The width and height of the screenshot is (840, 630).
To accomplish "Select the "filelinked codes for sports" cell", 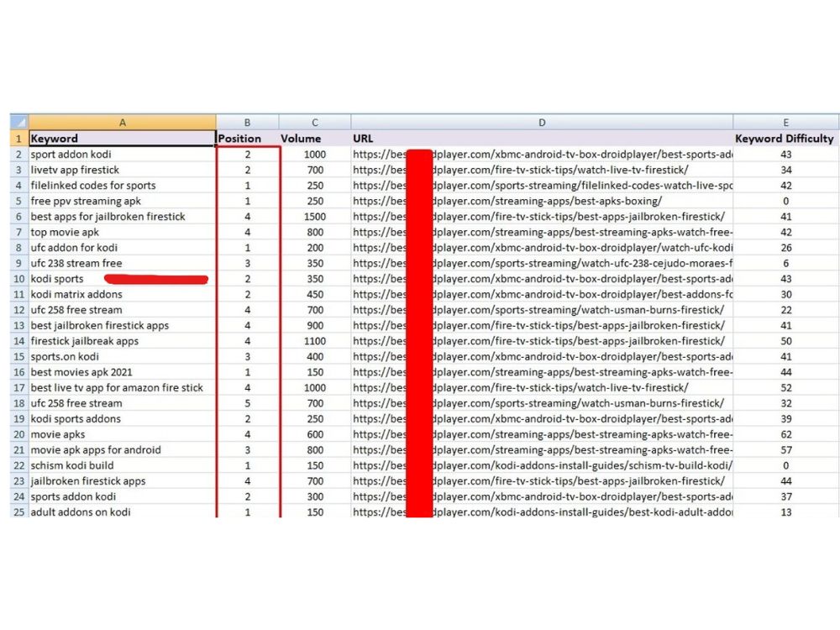I will [x=122, y=186].
